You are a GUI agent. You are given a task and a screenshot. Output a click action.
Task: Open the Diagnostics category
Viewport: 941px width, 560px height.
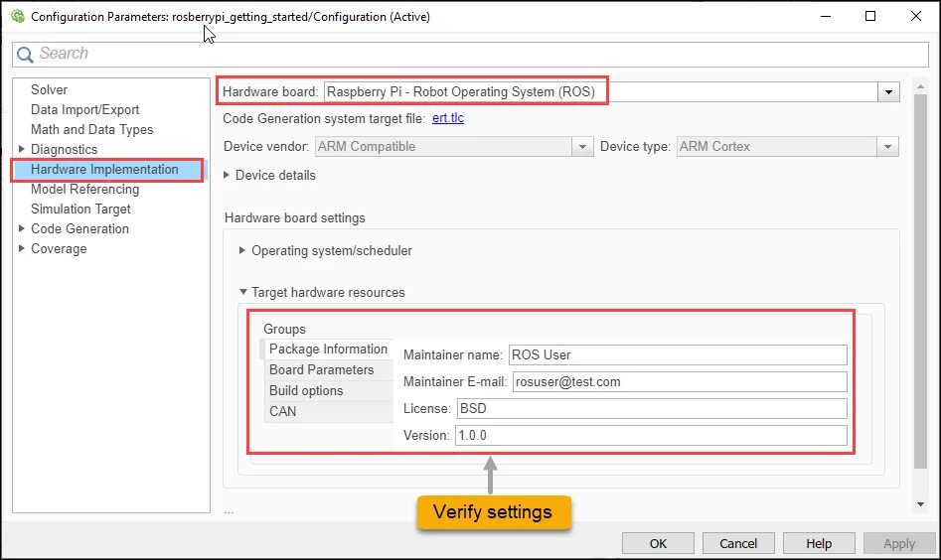(x=64, y=149)
